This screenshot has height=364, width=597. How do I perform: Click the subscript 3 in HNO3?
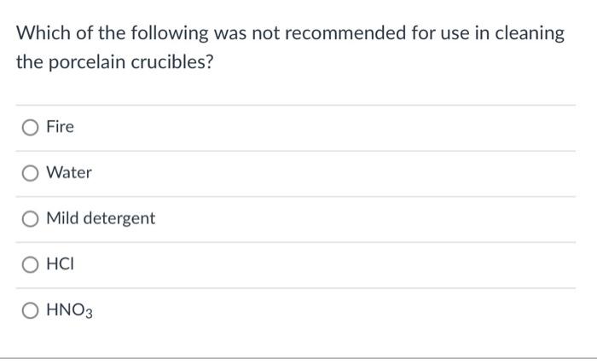[89, 314]
